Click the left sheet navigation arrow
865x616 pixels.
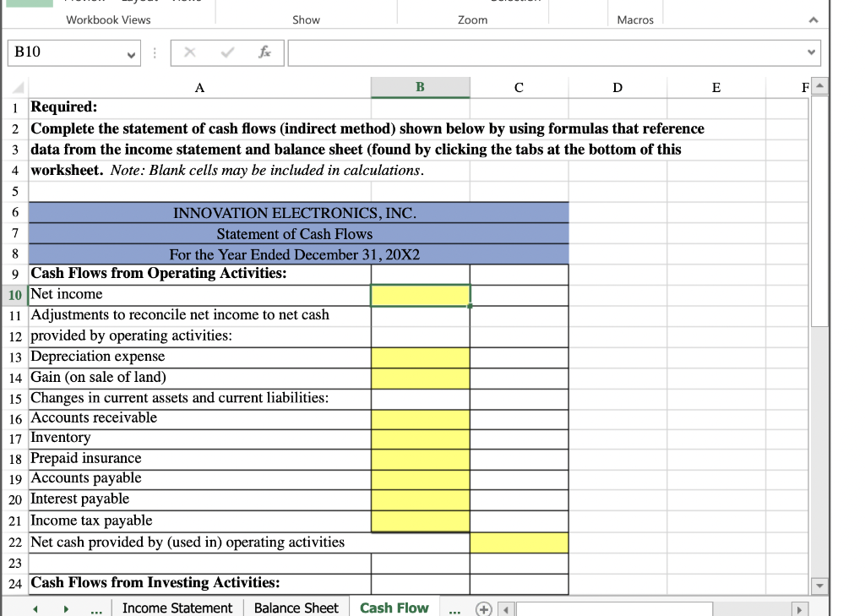pos(35,608)
